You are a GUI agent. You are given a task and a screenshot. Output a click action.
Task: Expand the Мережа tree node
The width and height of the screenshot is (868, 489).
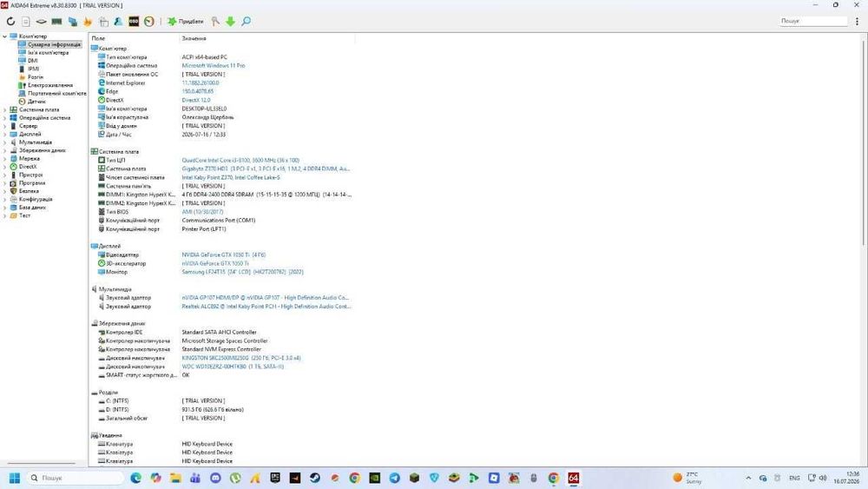pos(5,158)
